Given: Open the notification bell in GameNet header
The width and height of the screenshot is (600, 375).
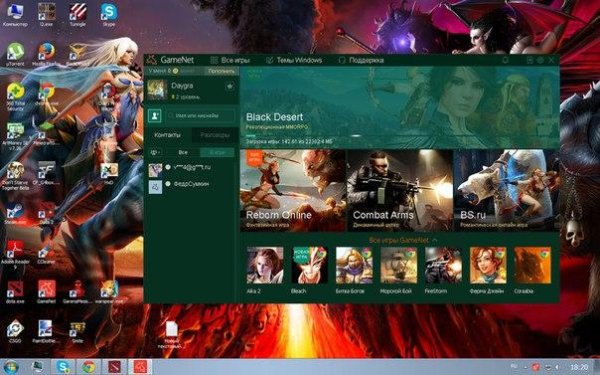Looking at the screenshot, I should pos(505,60).
